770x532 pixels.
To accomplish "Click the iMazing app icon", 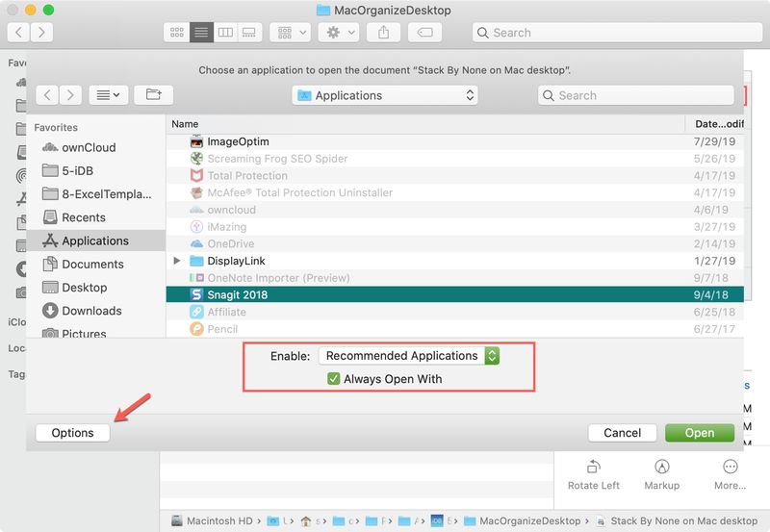I will tap(196, 227).
